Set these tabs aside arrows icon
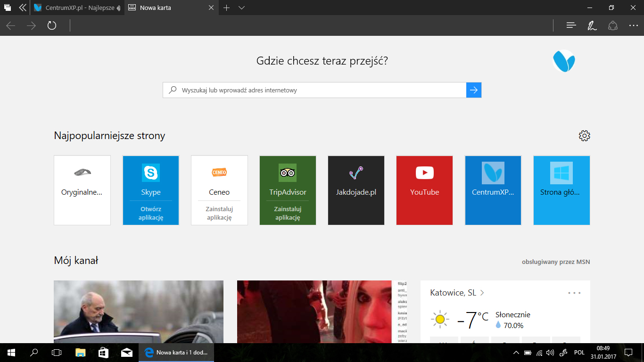Screen dimensions: 644x362 pos(22,8)
